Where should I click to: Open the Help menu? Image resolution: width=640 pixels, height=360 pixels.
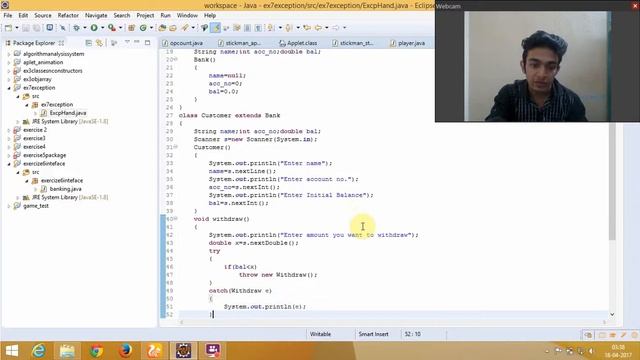(210, 16)
